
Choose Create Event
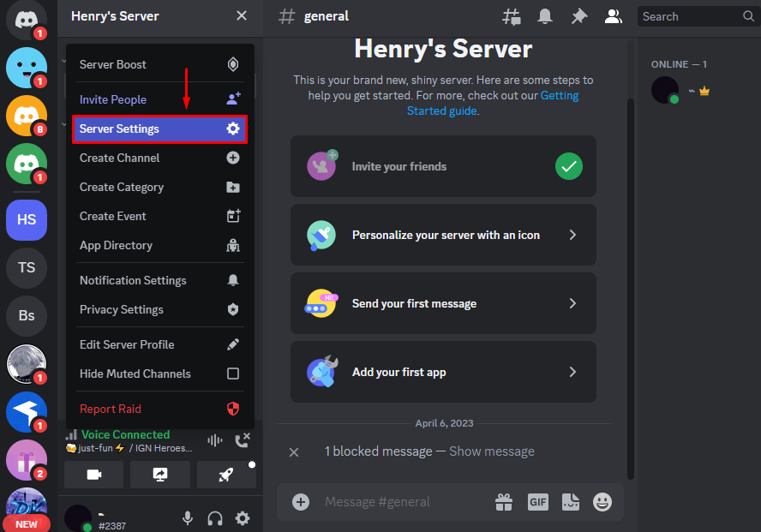click(159, 216)
